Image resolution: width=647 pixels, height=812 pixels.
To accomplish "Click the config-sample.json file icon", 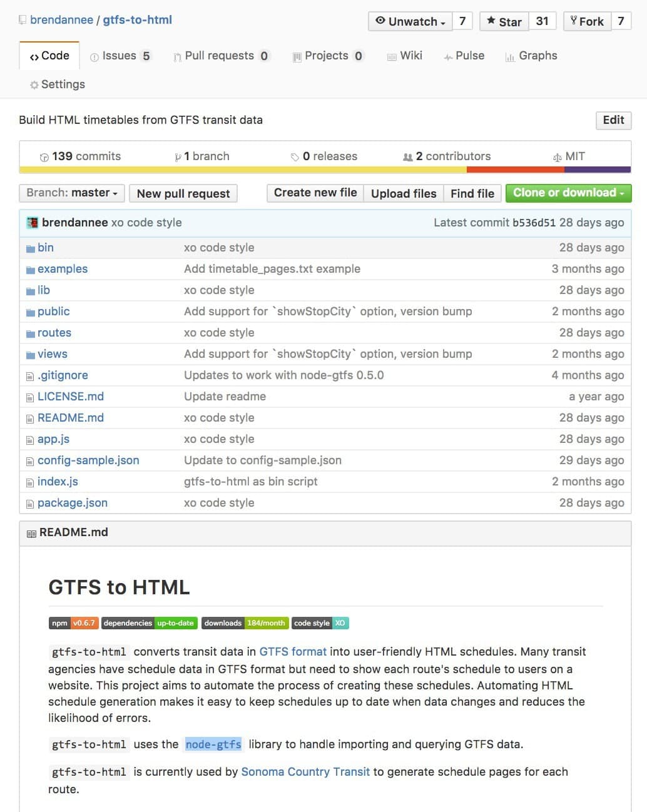I will coord(30,461).
